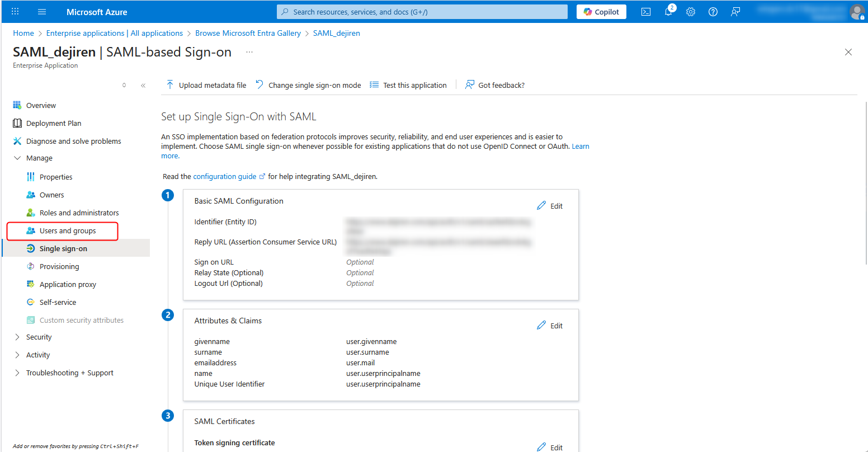This screenshot has width=868, height=452.
Task: Click the Properties bars icon
Action: coord(31,177)
